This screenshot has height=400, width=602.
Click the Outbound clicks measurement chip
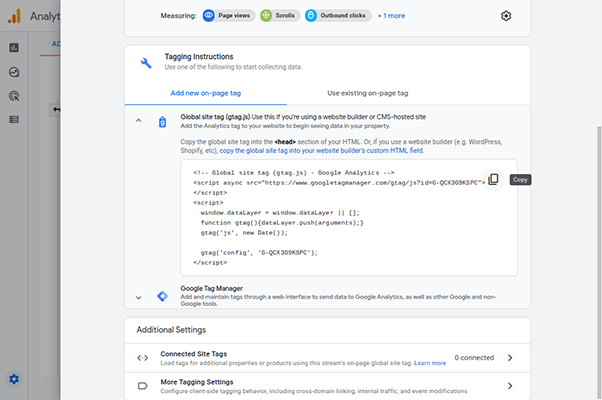[x=338, y=16]
